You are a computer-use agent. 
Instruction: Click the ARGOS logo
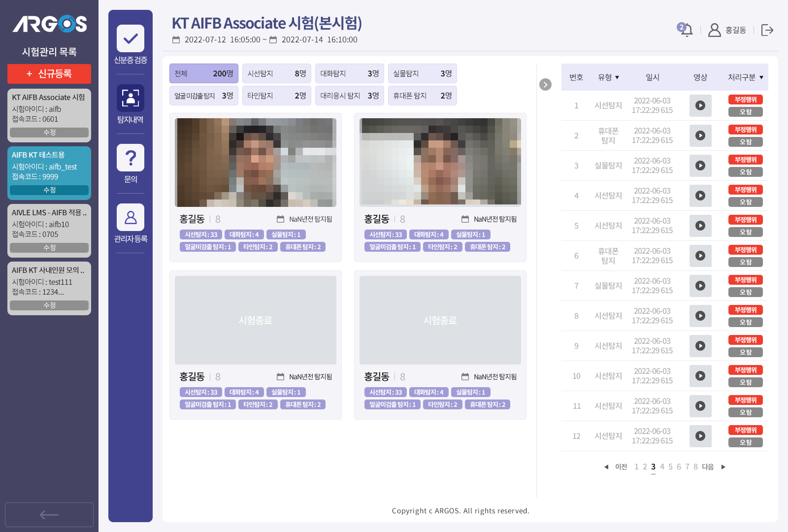49,24
